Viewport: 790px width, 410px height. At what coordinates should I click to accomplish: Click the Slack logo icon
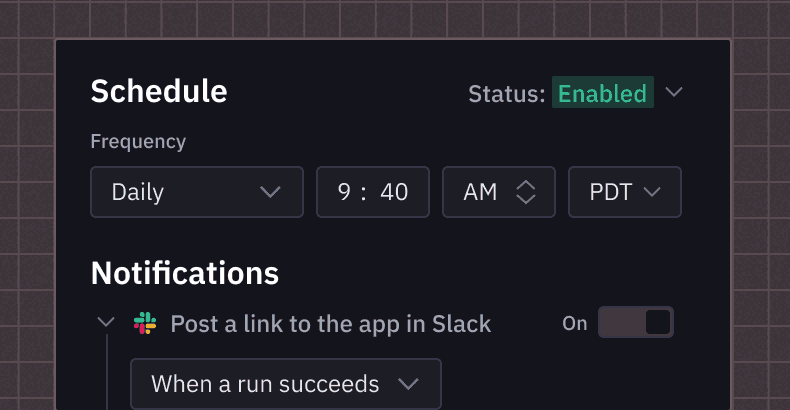pyautogui.click(x=145, y=323)
